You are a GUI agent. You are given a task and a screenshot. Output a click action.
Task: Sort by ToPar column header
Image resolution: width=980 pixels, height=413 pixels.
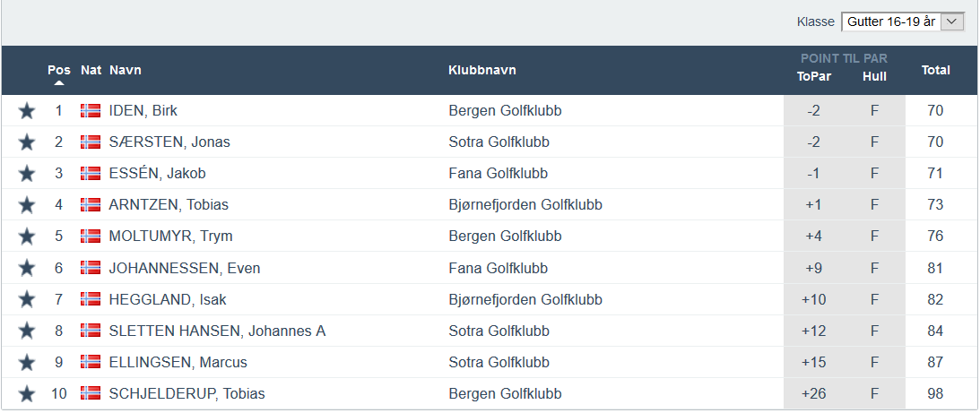813,76
